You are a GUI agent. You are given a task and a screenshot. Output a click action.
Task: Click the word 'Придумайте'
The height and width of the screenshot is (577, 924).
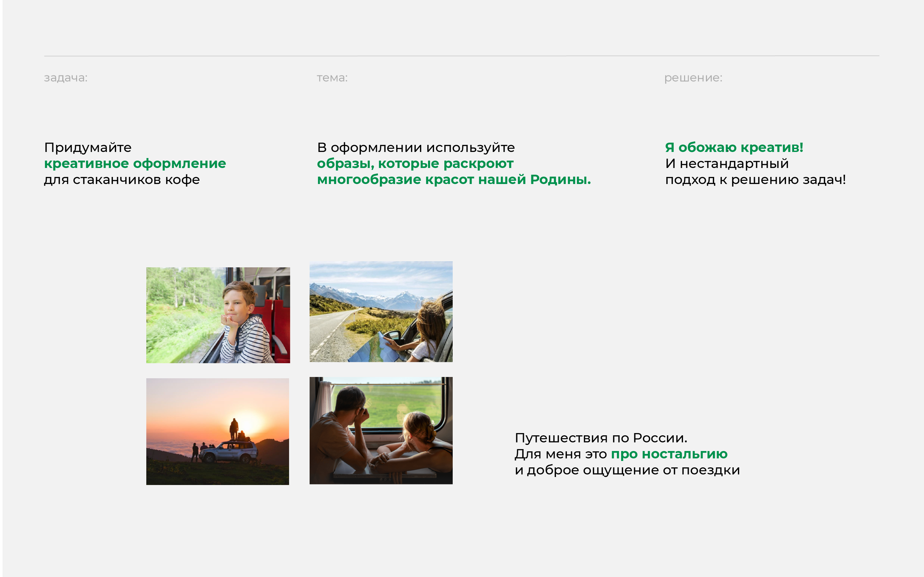88,147
